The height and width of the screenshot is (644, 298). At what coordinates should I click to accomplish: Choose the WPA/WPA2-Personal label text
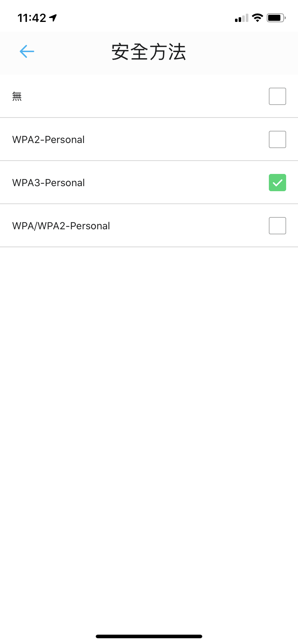61,226
